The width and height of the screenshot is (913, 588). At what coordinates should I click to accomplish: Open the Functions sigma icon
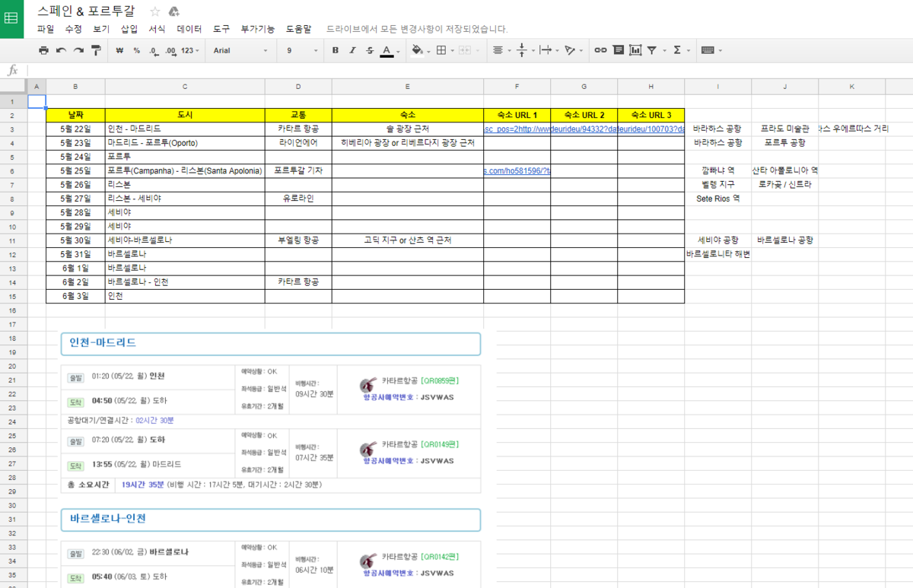pyautogui.click(x=676, y=50)
